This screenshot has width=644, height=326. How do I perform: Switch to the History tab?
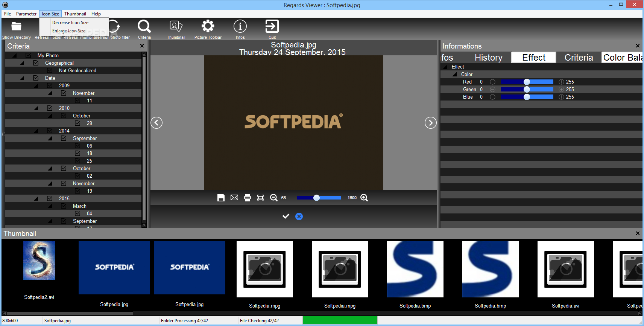click(x=489, y=58)
